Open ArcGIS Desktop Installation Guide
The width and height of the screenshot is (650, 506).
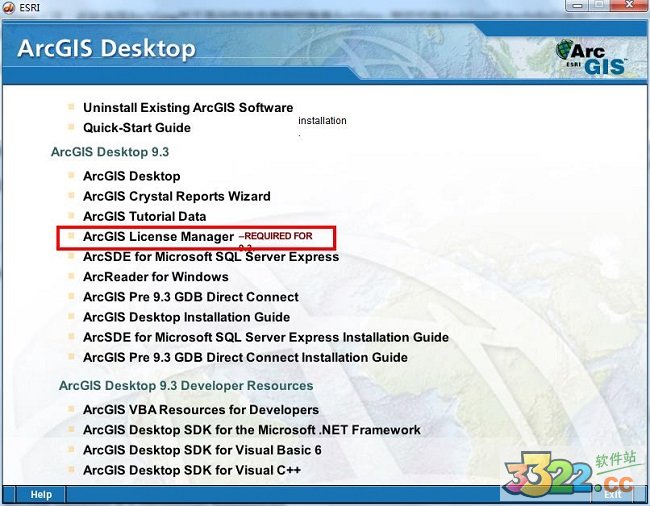(187, 317)
